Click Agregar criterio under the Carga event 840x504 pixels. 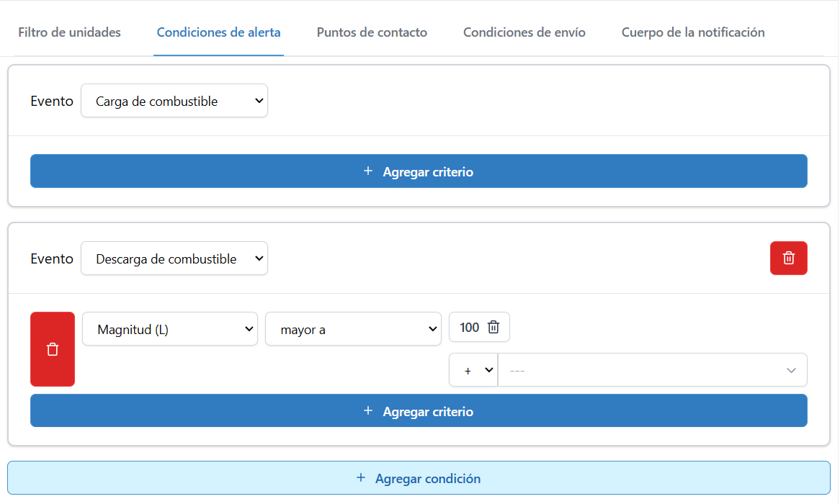(419, 171)
